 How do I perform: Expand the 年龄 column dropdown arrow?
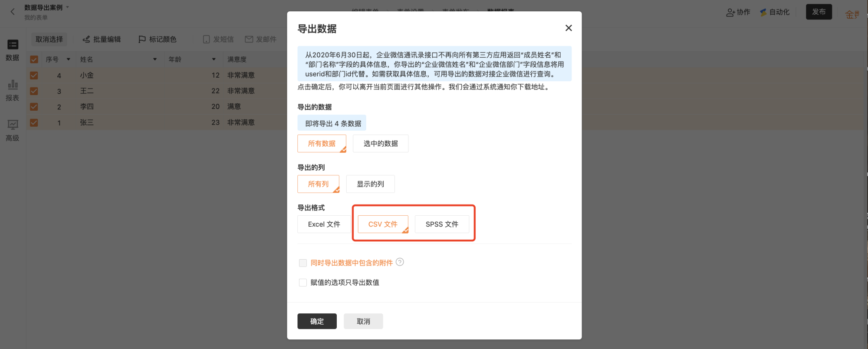click(x=214, y=59)
